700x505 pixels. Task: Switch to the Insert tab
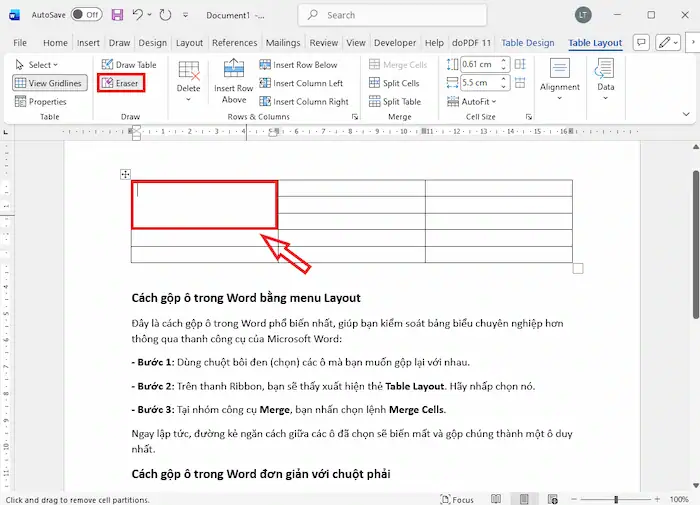[88, 43]
